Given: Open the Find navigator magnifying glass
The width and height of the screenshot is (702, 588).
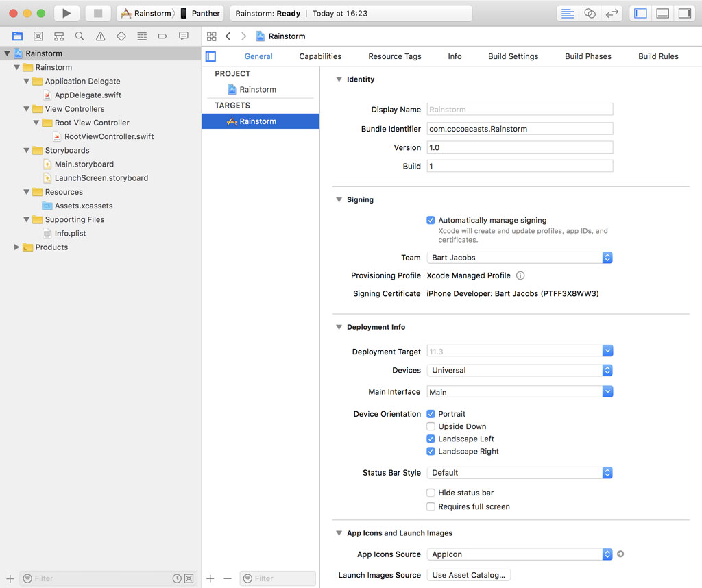Looking at the screenshot, I should coord(79,36).
